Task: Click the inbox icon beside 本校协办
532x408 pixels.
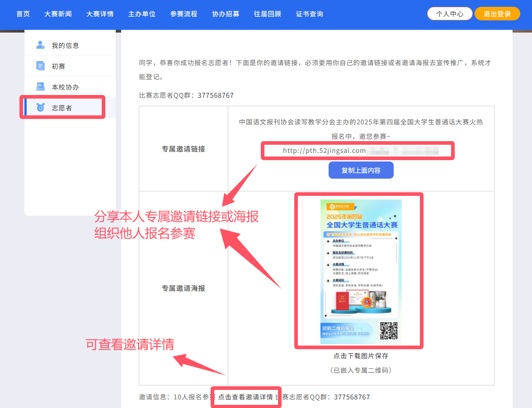Action: (41, 87)
